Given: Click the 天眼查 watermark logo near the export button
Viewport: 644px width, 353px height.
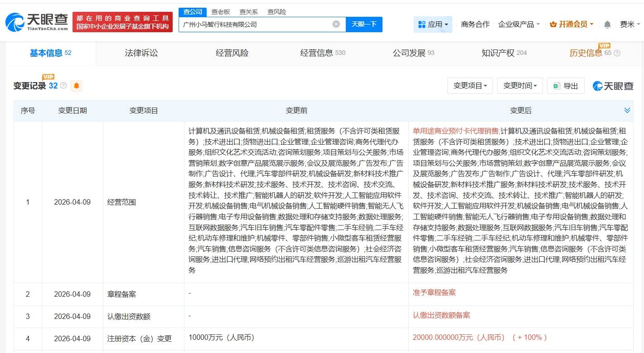Looking at the screenshot, I should (613, 86).
